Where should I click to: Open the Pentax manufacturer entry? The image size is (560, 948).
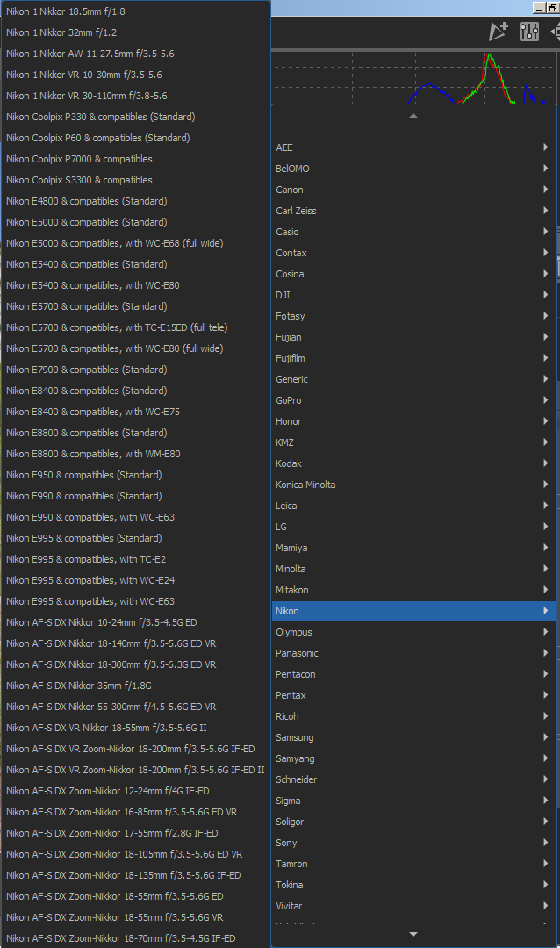tap(413, 695)
